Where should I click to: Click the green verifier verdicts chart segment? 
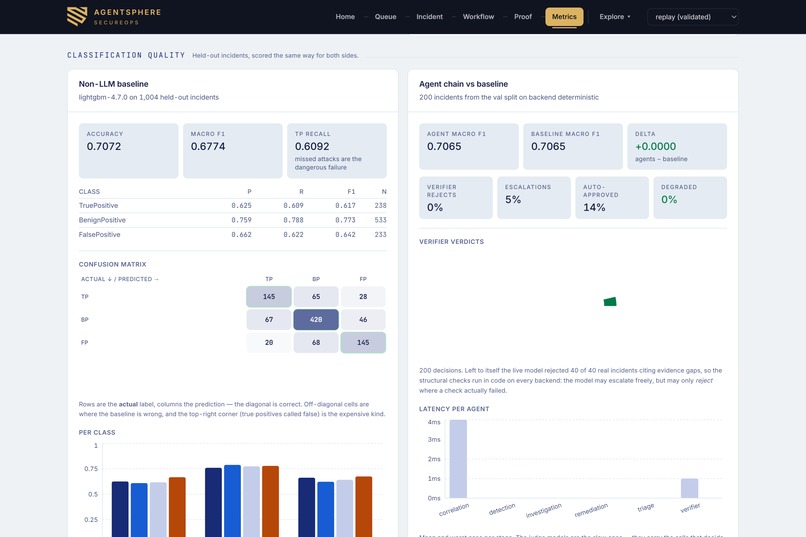[x=610, y=302]
